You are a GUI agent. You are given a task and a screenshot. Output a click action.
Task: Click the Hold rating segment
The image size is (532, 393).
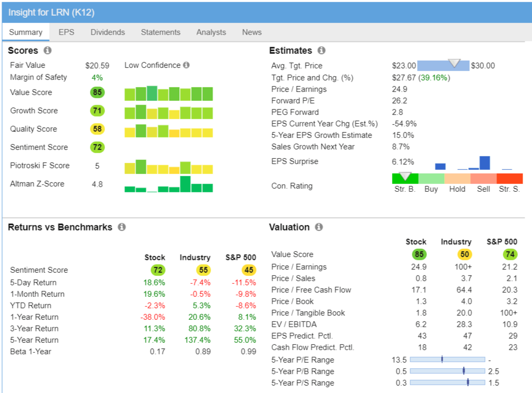coord(457,179)
